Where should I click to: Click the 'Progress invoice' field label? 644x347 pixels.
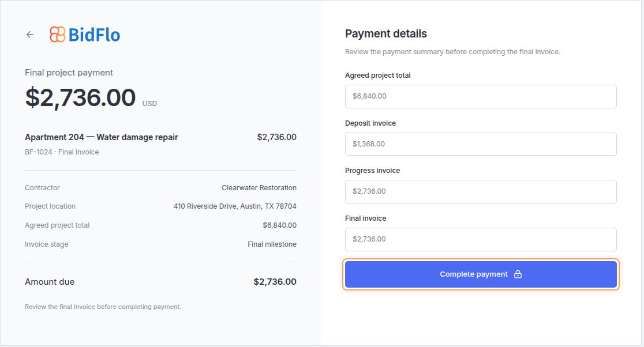(x=373, y=170)
